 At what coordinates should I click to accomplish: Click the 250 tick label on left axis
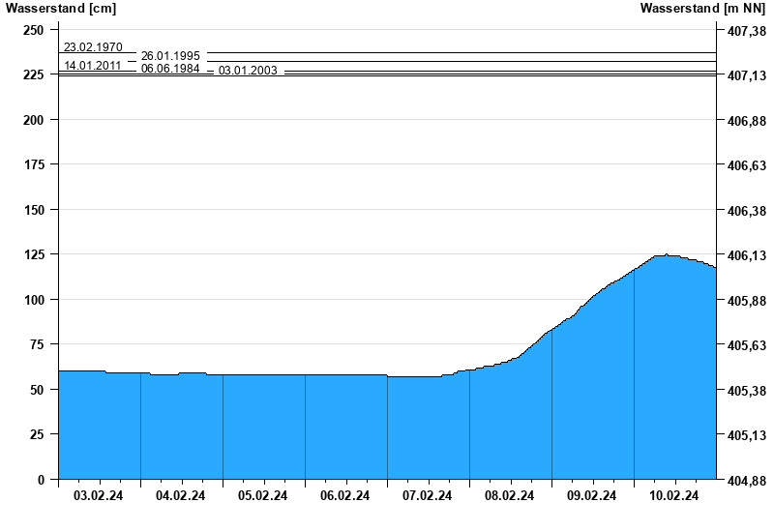[34, 30]
